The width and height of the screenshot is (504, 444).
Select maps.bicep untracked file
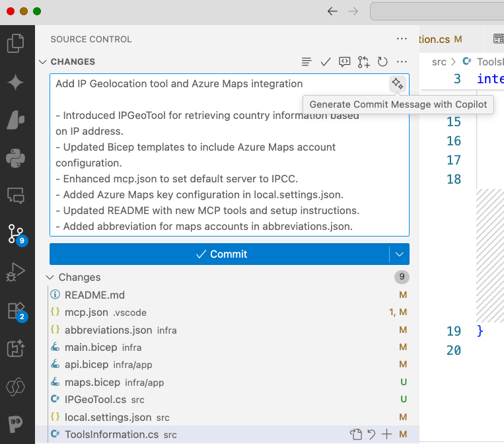click(x=228, y=383)
